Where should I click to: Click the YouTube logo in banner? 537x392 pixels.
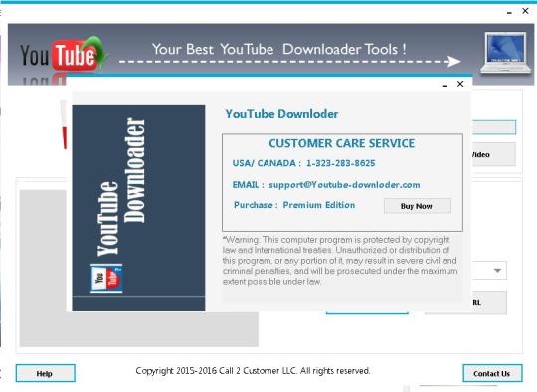[63, 55]
